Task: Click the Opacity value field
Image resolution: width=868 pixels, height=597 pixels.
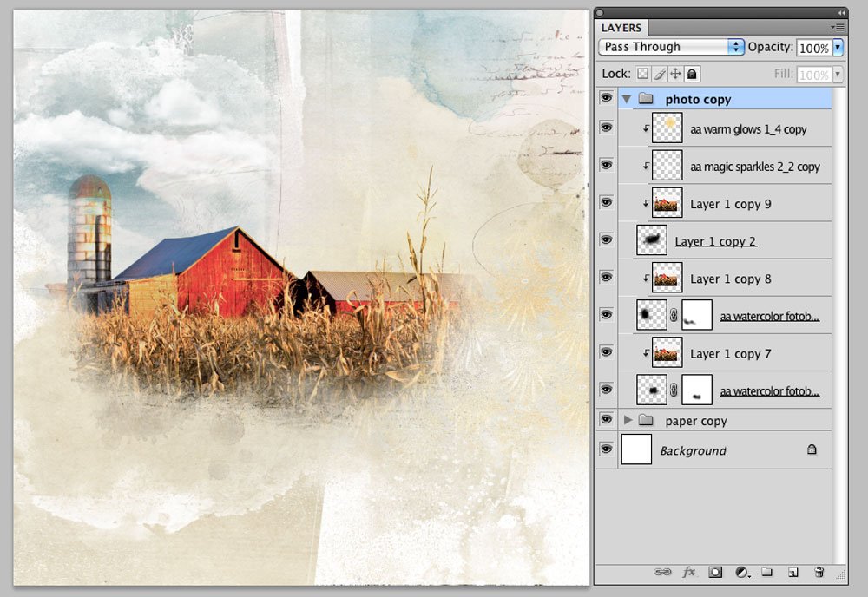Action: (x=814, y=48)
